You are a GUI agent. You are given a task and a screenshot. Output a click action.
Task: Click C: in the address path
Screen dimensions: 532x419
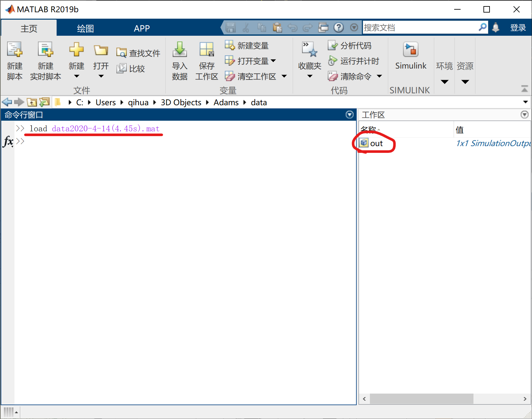80,102
